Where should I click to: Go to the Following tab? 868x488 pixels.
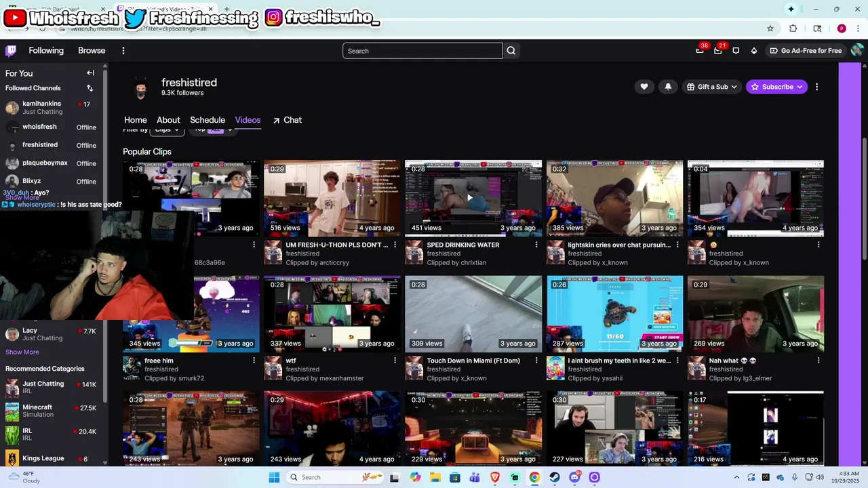(46, 51)
